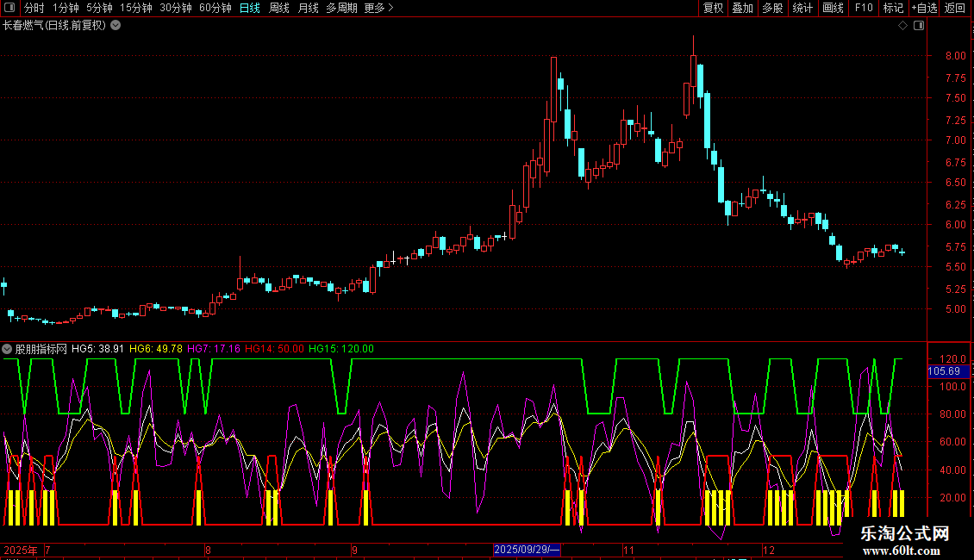The height and width of the screenshot is (560, 974).
Task: Open the 画线 drawing tools
Action: [833, 8]
